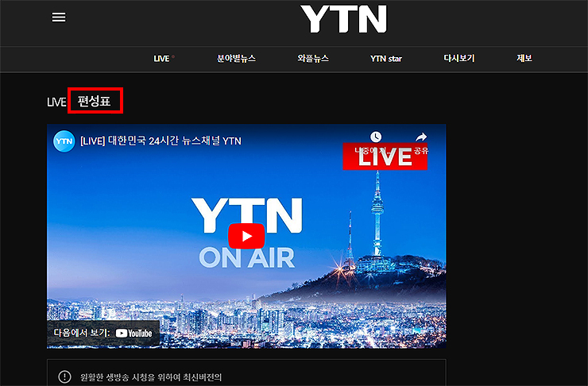Switch to the 편성표 tab
Screen dimensions: 588x386
94,101
